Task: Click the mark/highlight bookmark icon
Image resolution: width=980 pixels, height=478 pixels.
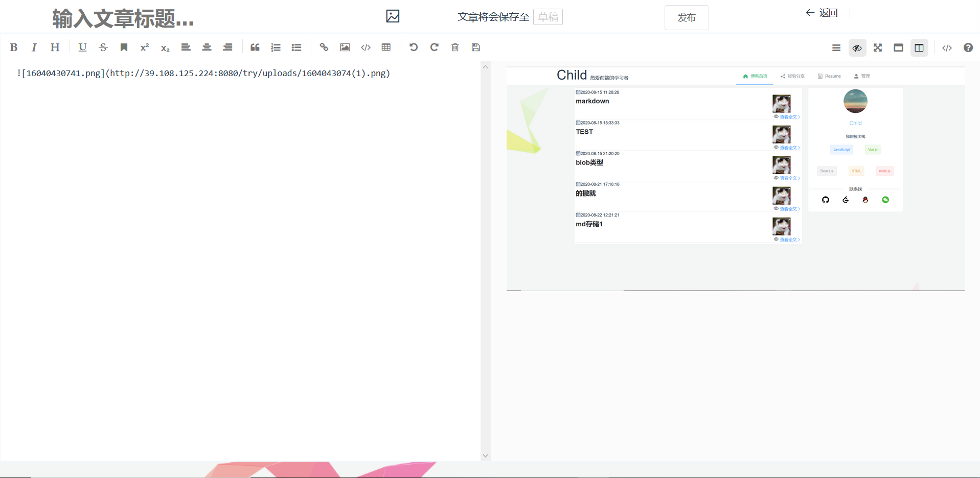Action: 124,47
